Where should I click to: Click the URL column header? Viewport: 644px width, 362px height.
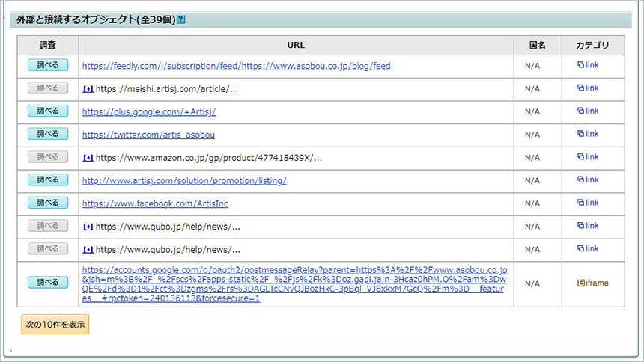point(296,45)
